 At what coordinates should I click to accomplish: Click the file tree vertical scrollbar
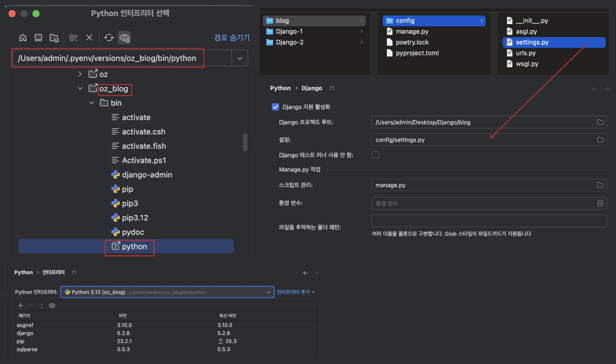(245, 143)
